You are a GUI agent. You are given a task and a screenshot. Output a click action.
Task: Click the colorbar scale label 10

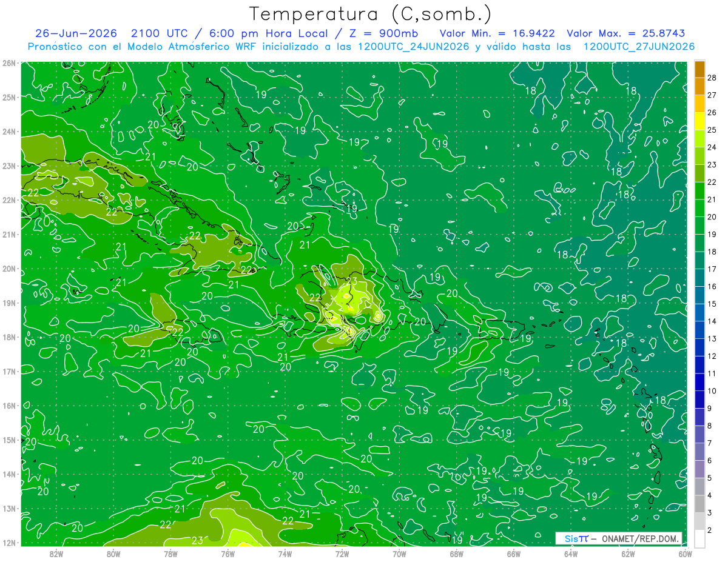pos(712,391)
